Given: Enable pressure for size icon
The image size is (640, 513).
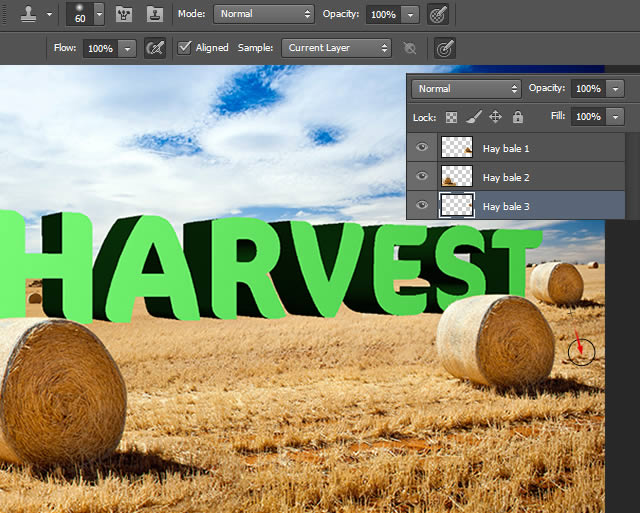Looking at the screenshot, I should (444, 49).
